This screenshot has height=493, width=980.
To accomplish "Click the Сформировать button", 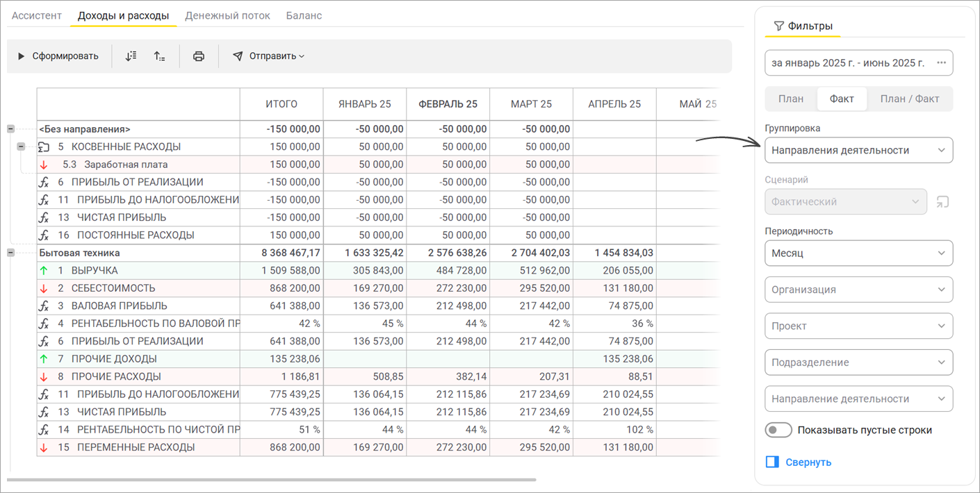I will pos(58,56).
